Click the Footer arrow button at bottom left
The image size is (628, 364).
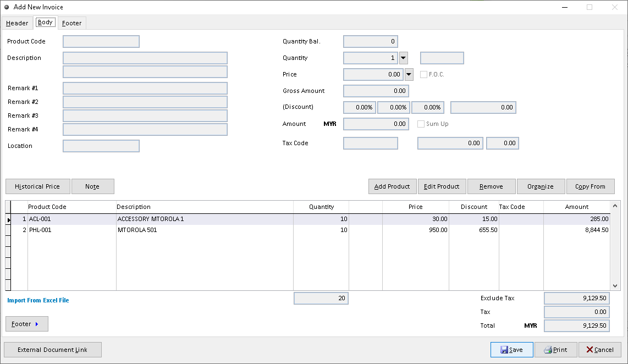(26, 324)
